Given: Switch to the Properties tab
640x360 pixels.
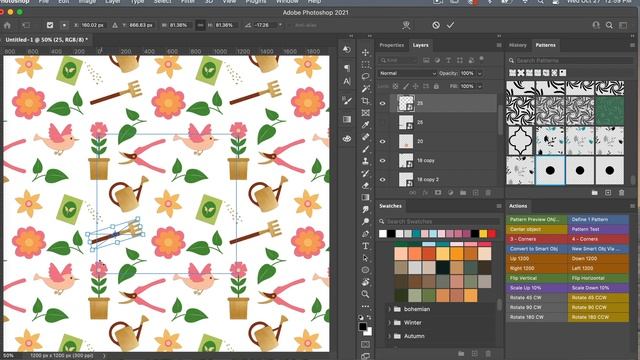Looking at the screenshot, I should (x=391, y=45).
